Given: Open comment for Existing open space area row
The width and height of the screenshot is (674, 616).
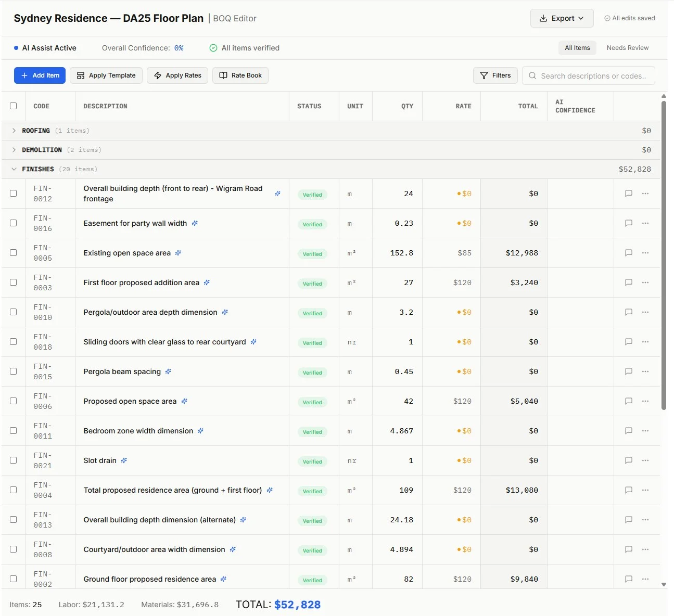Looking at the screenshot, I should (629, 253).
